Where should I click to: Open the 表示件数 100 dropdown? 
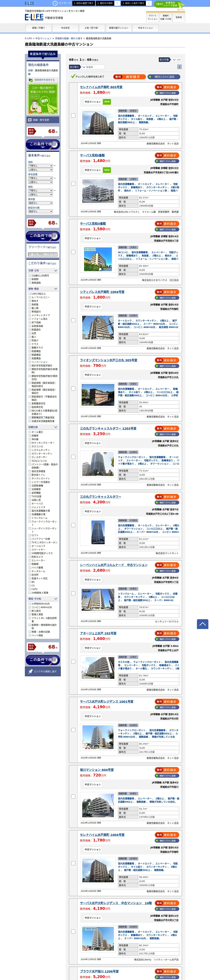[x=176, y=60]
